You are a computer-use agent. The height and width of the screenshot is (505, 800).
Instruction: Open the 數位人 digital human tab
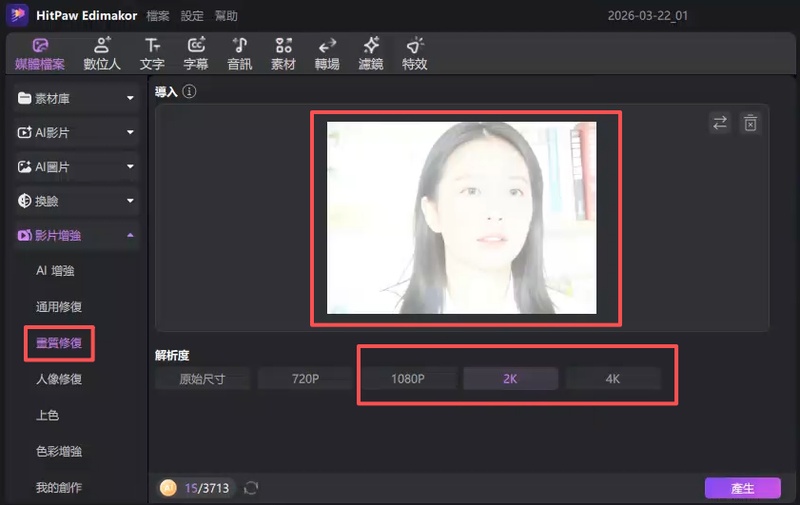coord(102,54)
